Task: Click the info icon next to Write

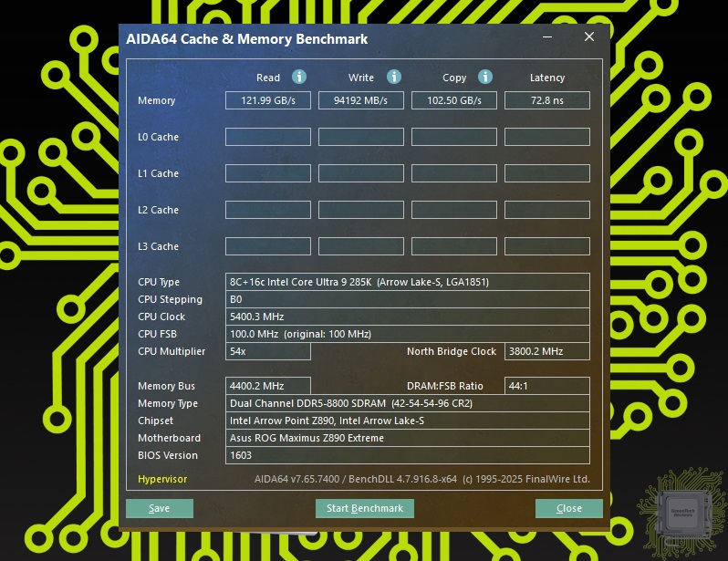Action: pyautogui.click(x=393, y=78)
